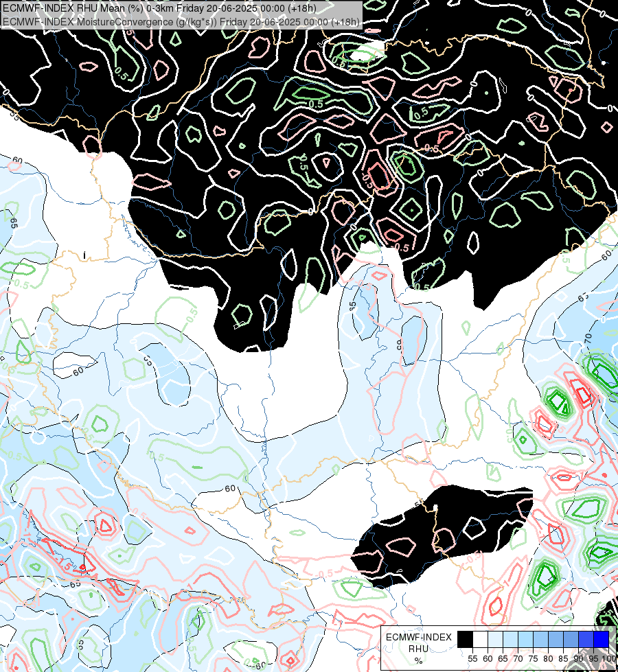Click the 70–75 legend color swatch

pos(525,639)
